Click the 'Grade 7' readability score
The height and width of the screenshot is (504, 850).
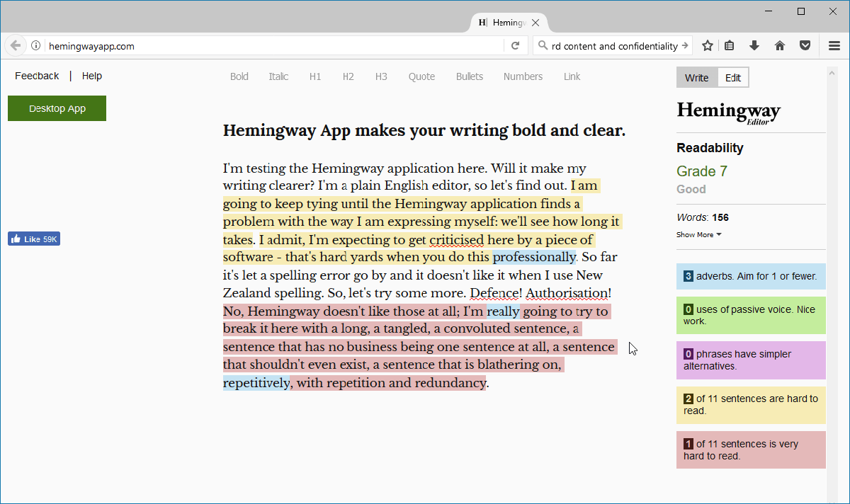[702, 171]
